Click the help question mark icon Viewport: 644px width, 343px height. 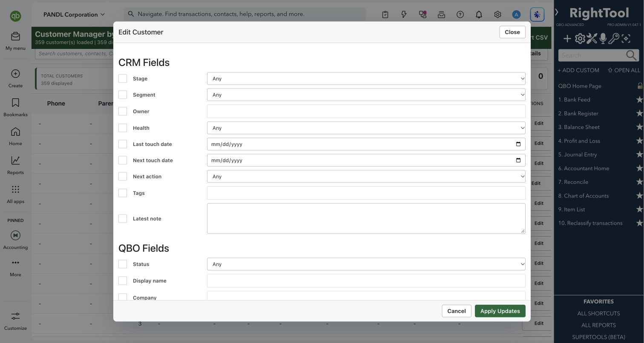460,14
